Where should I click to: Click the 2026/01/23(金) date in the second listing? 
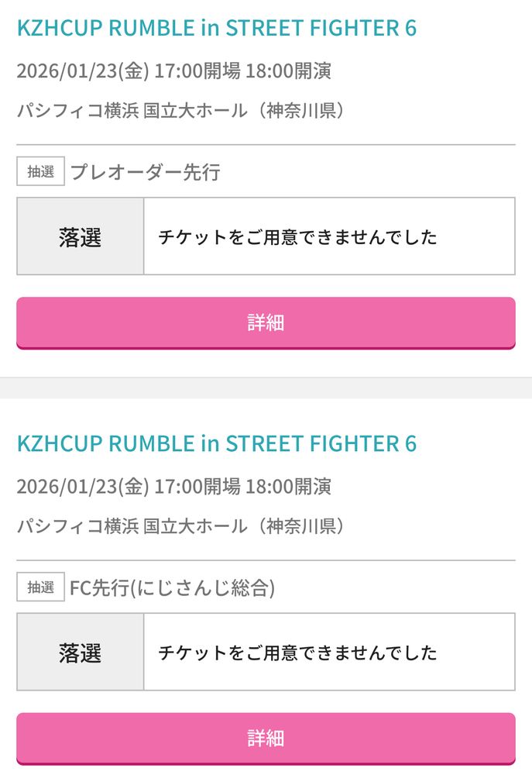tap(83, 487)
